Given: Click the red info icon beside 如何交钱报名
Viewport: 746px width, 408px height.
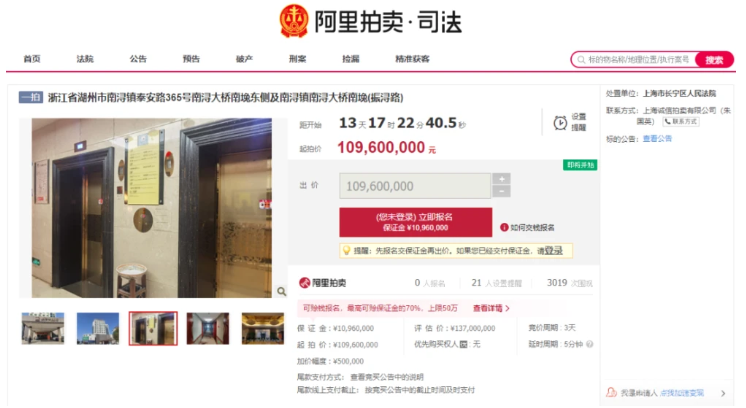Looking at the screenshot, I should 504,227.
